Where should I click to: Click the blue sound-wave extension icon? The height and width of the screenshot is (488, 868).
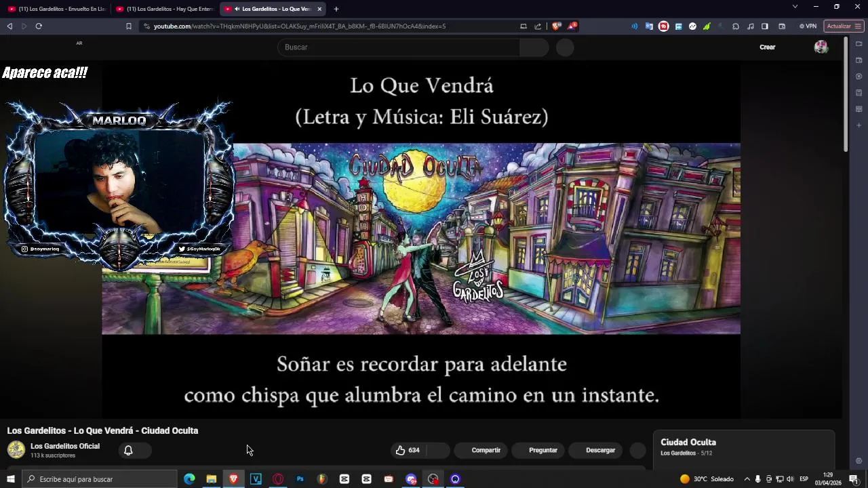[635, 26]
